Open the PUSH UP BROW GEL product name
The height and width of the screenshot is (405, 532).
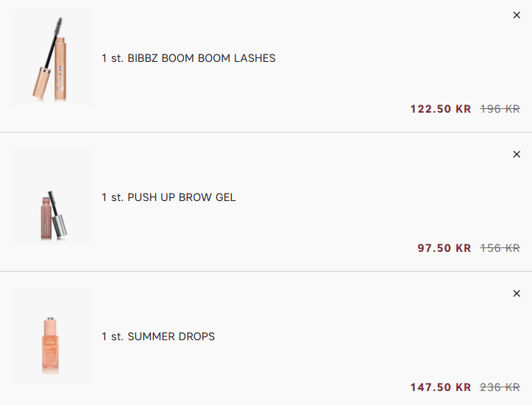pyautogui.click(x=182, y=197)
